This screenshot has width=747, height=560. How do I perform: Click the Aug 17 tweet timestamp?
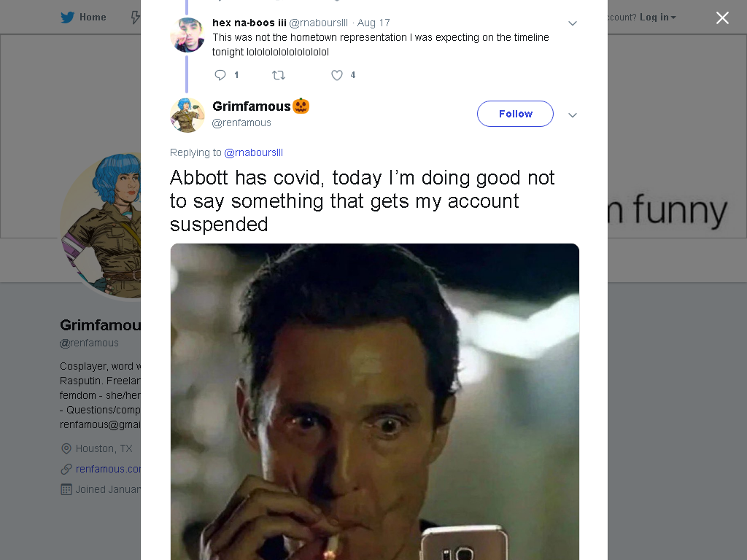[373, 23]
